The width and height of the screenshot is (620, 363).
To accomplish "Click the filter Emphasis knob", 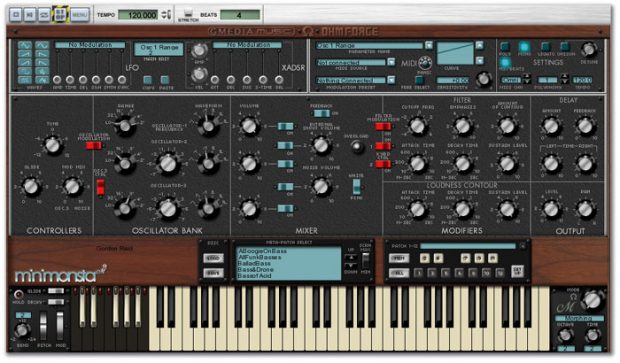I will (x=463, y=126).
